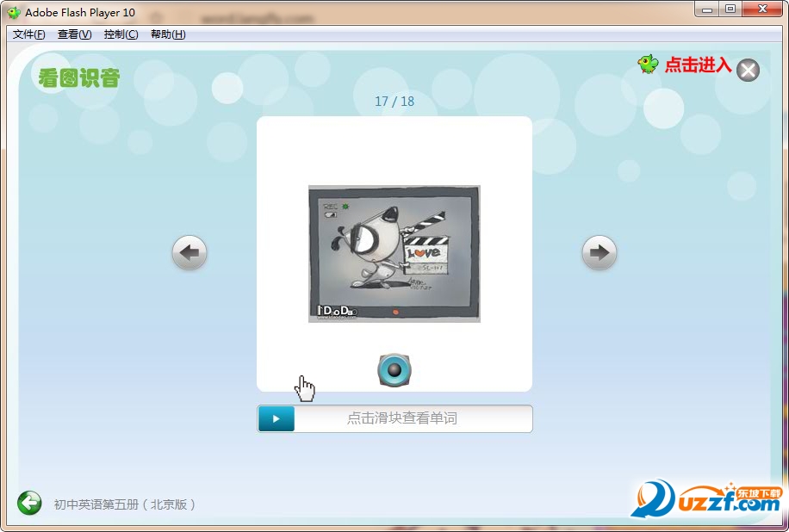This screenshot has width=789, height=532.
Task: Click the 初中英语第五册（北京版）label
Action: point(125,504)
